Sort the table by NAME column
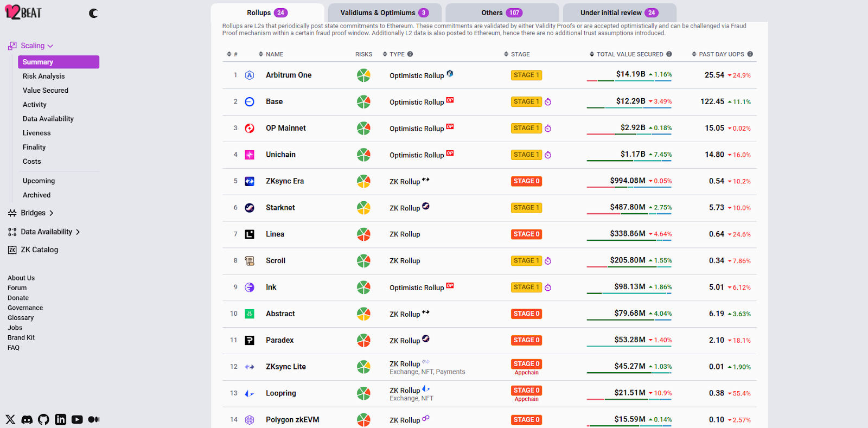 click(271, 54)
